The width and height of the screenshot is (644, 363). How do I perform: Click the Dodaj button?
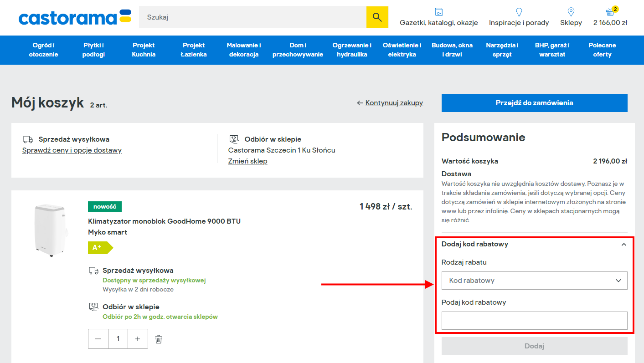click(x=535, y=346)
